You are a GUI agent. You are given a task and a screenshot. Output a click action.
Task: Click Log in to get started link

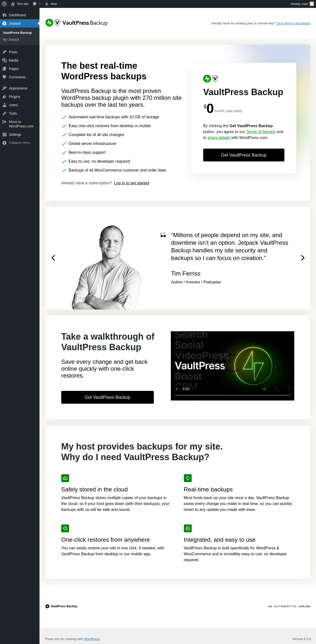(x=131, y=183)
